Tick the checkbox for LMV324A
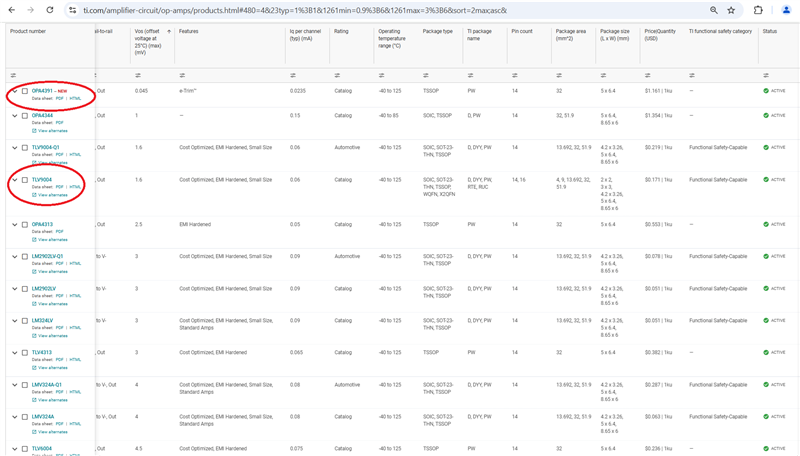Viewport: 800px width, 456px height. tap(24, 417)
